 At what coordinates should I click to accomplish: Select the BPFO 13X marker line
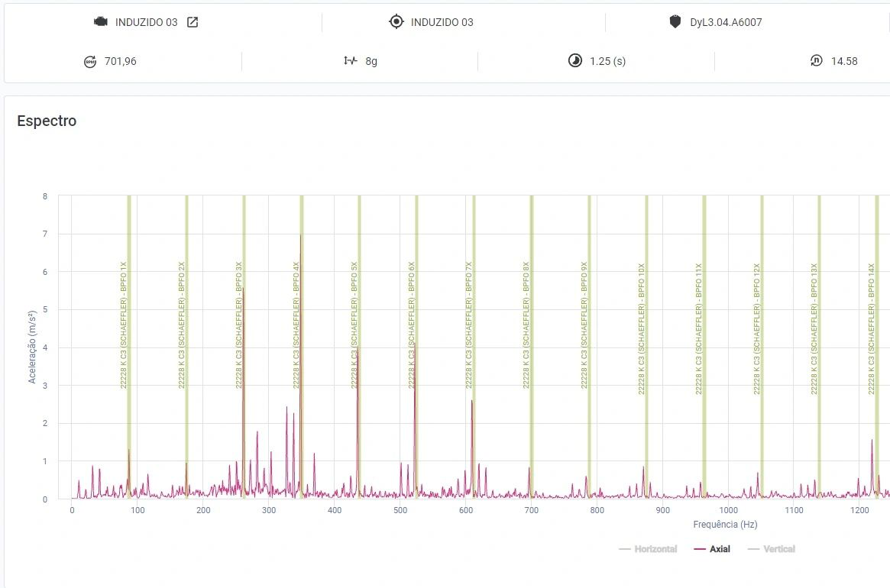point(819,347)
